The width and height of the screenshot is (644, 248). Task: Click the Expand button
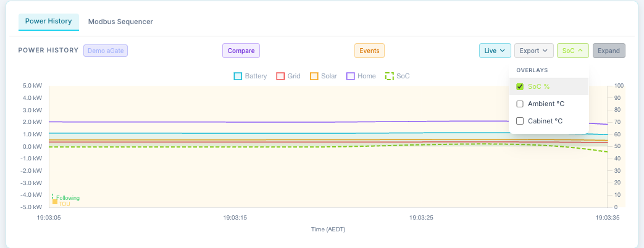tap(609, 51)
